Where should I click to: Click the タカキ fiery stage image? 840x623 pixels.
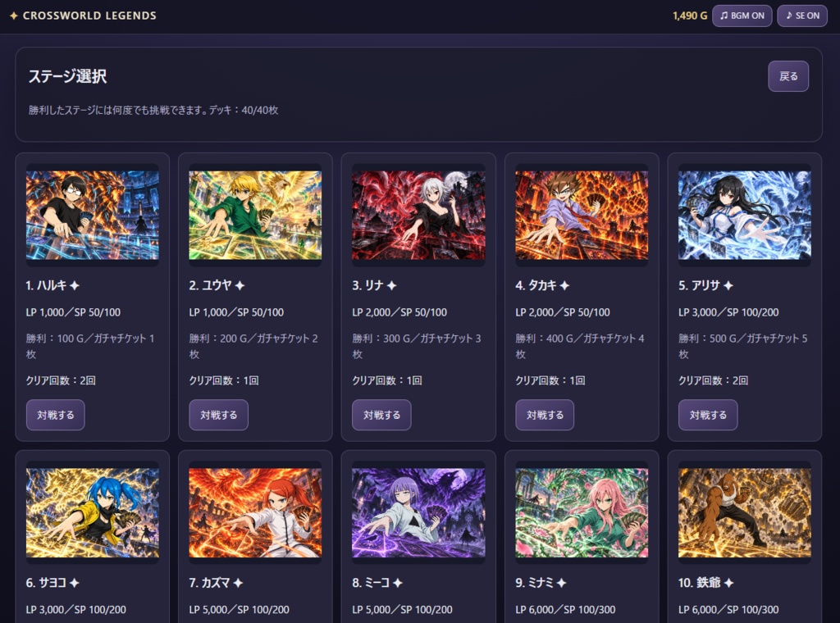[582, 215]
